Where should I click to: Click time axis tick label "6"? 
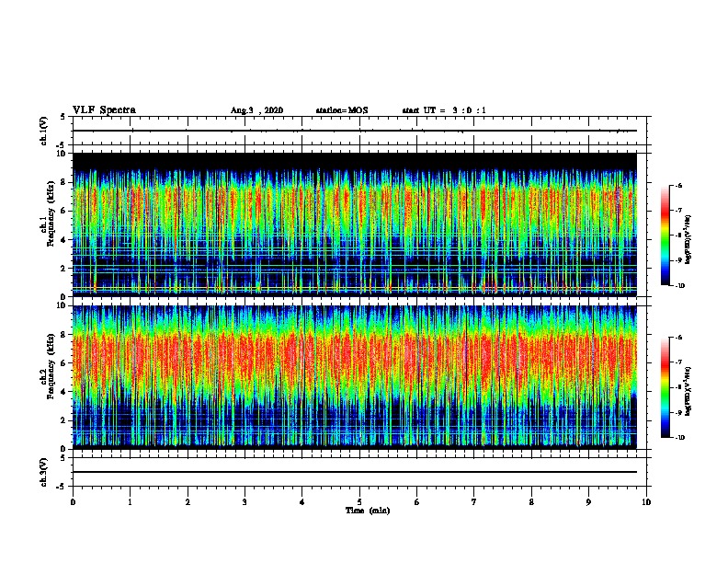pos(417,502)
